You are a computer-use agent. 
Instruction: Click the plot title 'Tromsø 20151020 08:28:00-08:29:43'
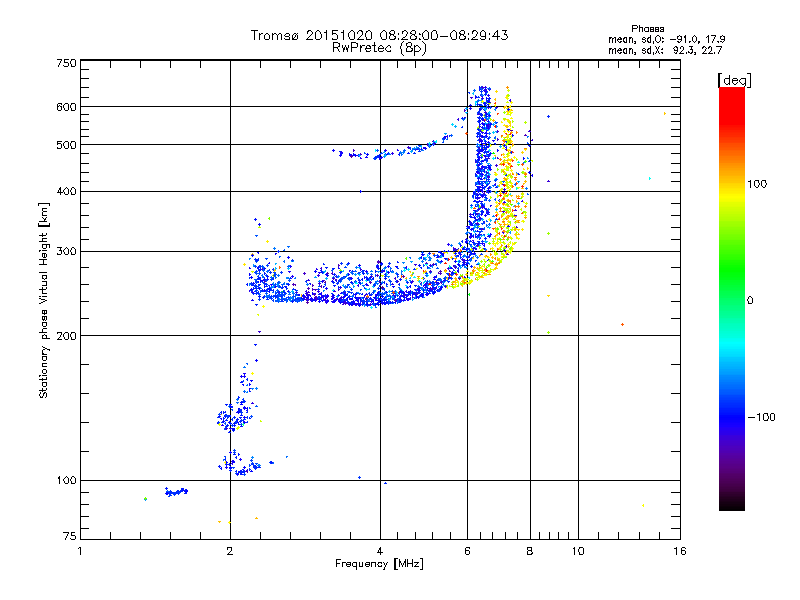(x=379, y=35)
